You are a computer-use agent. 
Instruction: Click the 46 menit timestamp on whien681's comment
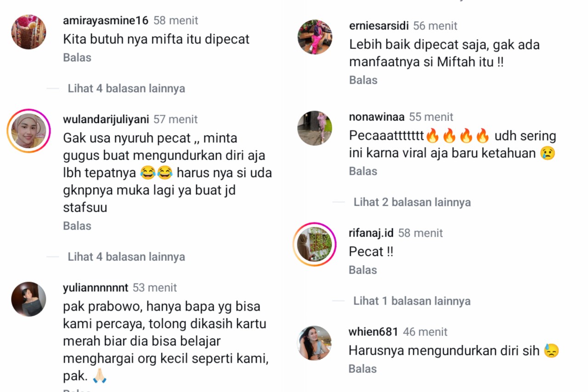(x=427, y=331)
